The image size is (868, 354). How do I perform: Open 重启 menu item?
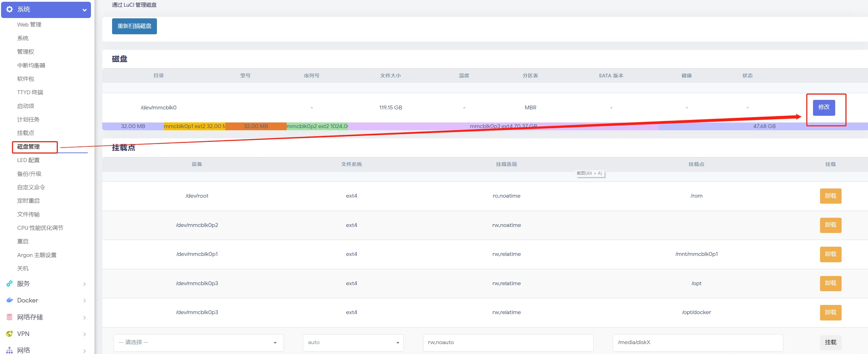click(x=23, y=241)
